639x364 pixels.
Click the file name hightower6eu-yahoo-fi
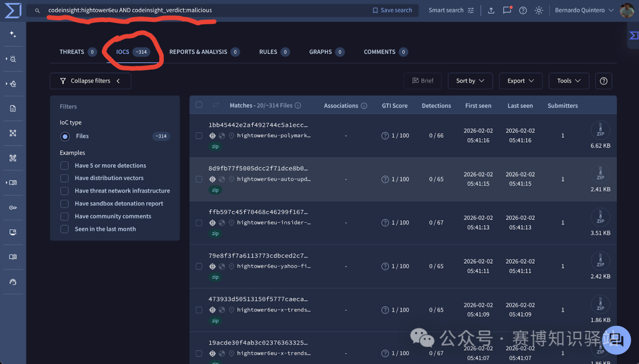273,266
